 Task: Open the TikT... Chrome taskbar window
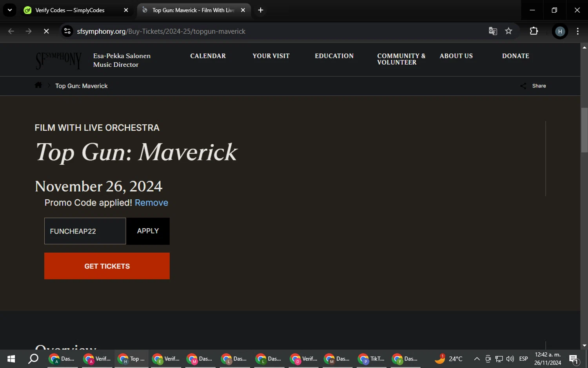pyautogui.click(x=372, y=359)
